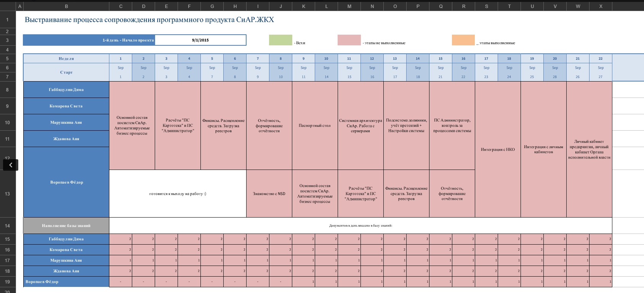Screen dimensions: 644x293
Task: Select row 14 header
Action: [x=8, y=226]
